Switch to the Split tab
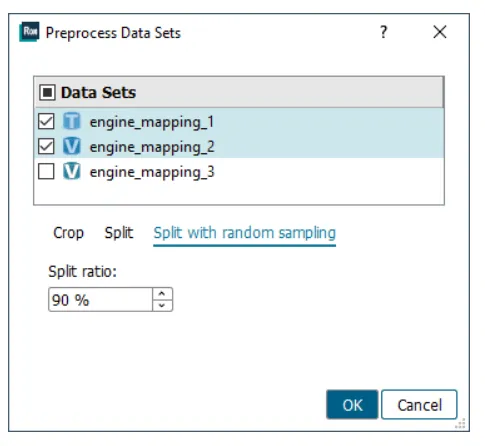Viewport: 485px width, 446px height. tap(119, 233)
